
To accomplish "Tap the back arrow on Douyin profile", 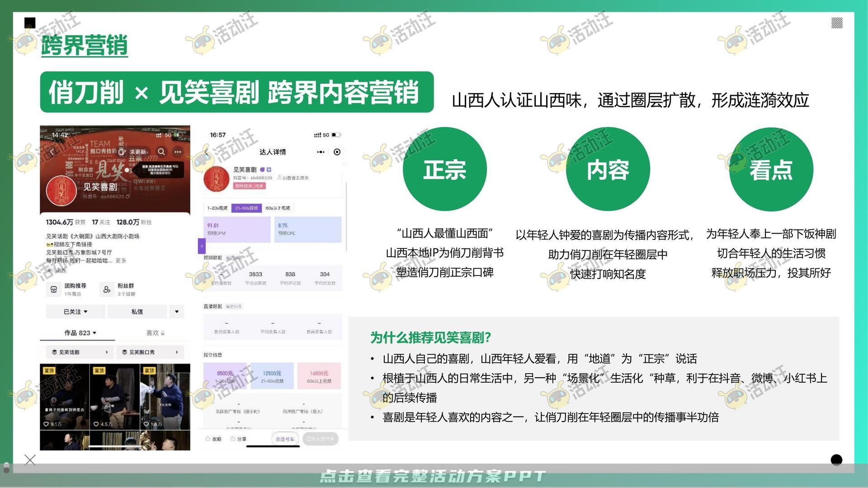I will 52,152.
